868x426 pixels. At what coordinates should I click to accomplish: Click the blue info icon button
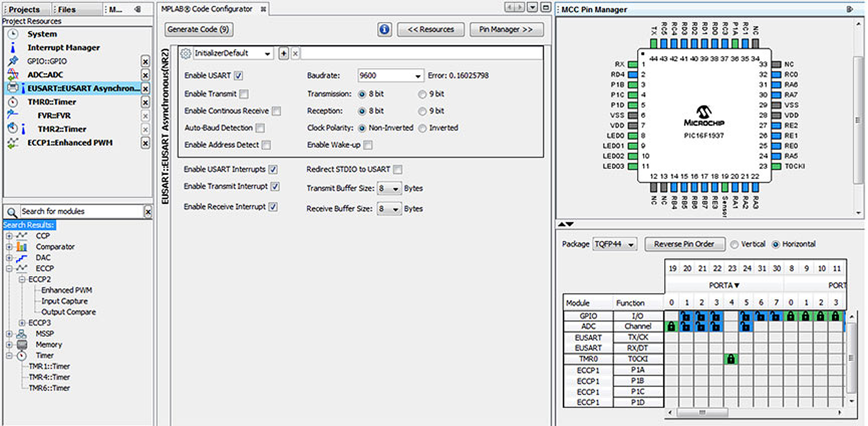pos(384,30)
